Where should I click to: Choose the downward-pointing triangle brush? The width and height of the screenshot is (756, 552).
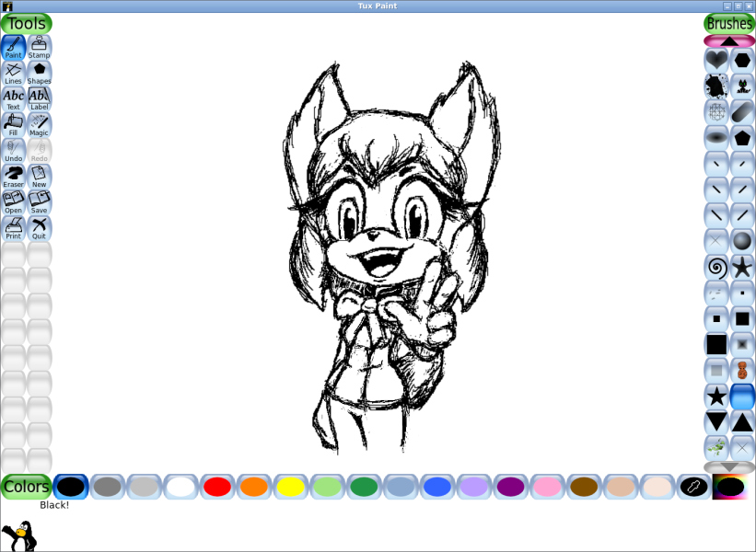[716, 422]
